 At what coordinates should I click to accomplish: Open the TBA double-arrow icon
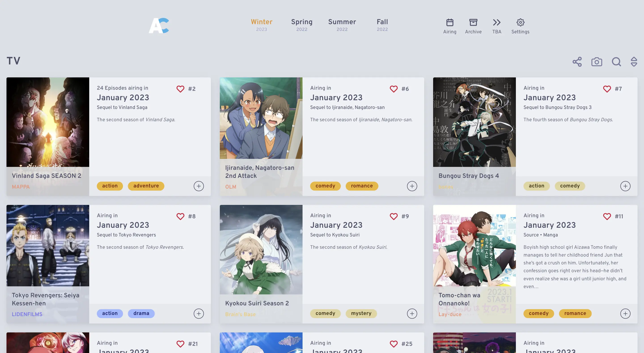(496, 23)
